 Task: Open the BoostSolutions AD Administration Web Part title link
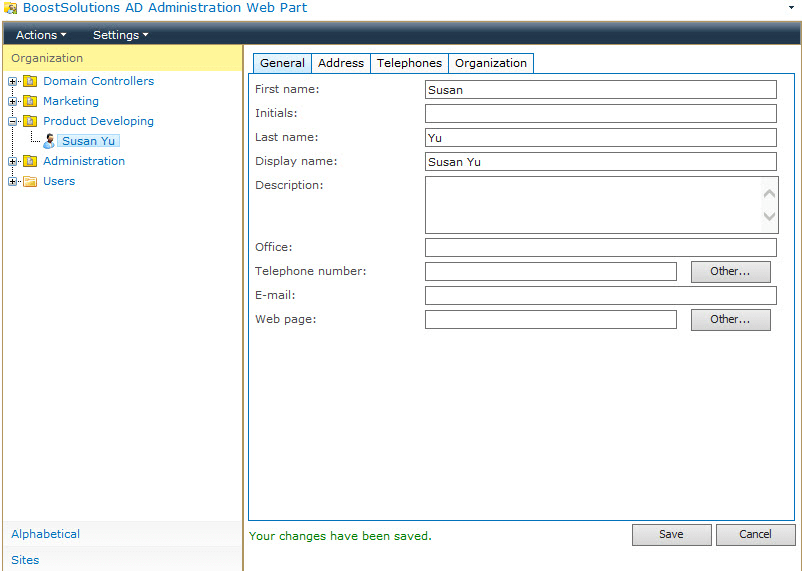pos(165,8)
